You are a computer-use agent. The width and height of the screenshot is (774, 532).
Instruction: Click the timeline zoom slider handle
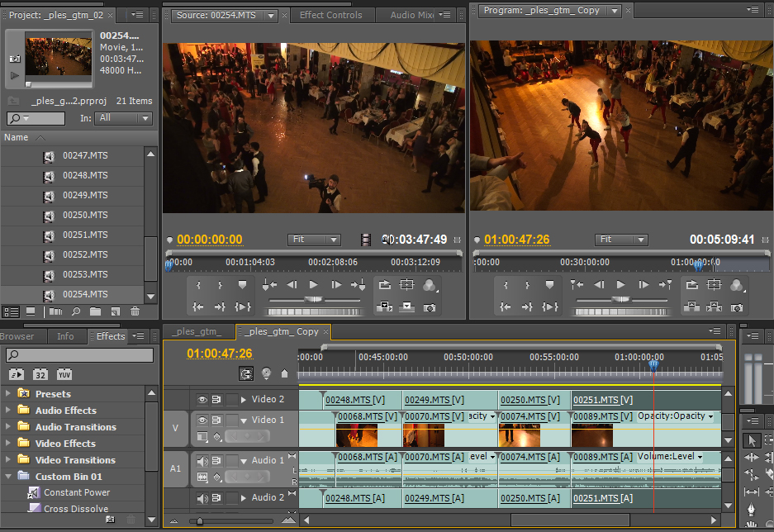point(199,520)
